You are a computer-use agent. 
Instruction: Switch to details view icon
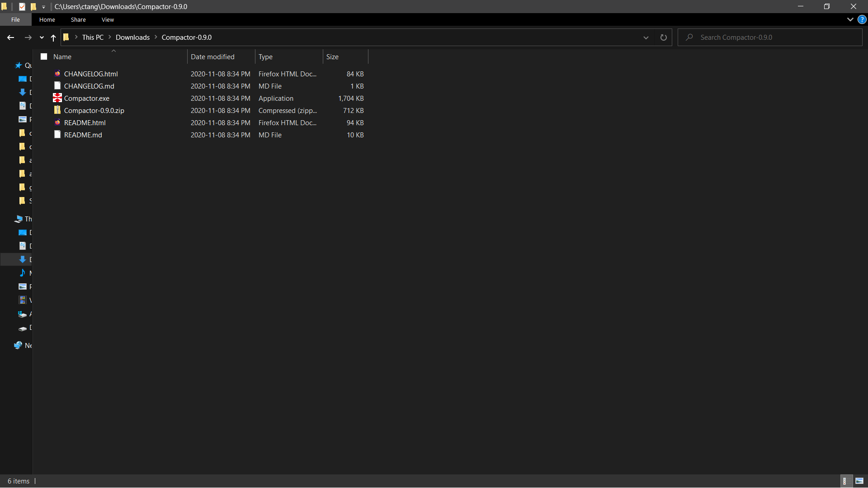point(844,481)
